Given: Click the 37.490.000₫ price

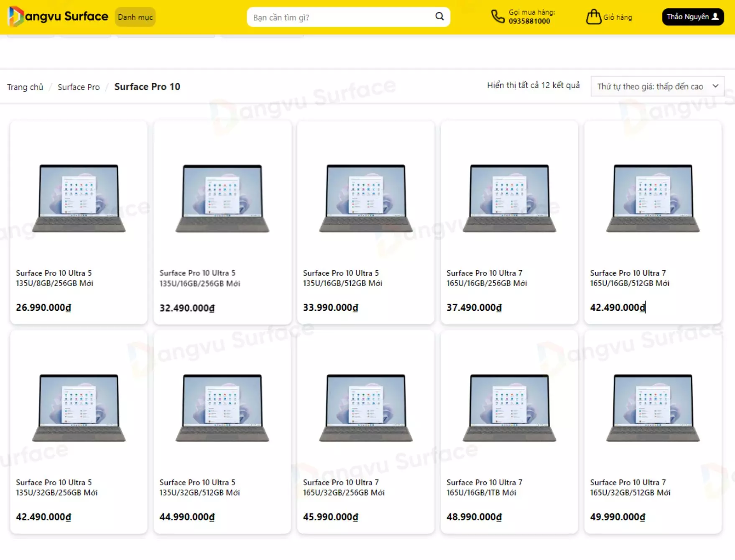Looking at the screenshot, I should [474, 308].
